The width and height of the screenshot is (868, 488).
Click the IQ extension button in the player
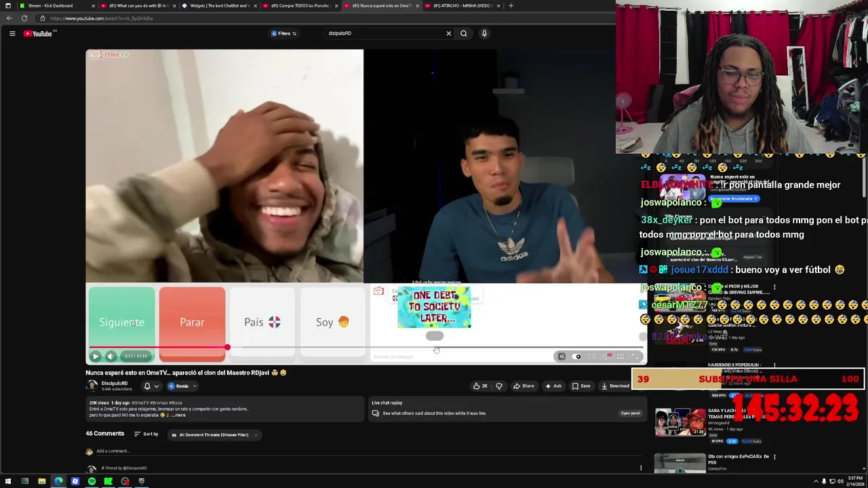coord(561,357)
